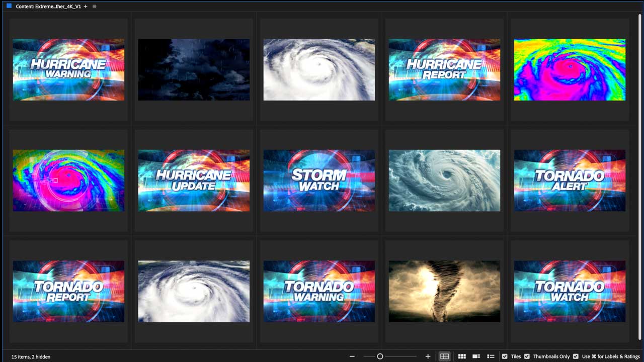The image size is (644, 362).
Task: Switch to details view mode
Action: point(476,356)
